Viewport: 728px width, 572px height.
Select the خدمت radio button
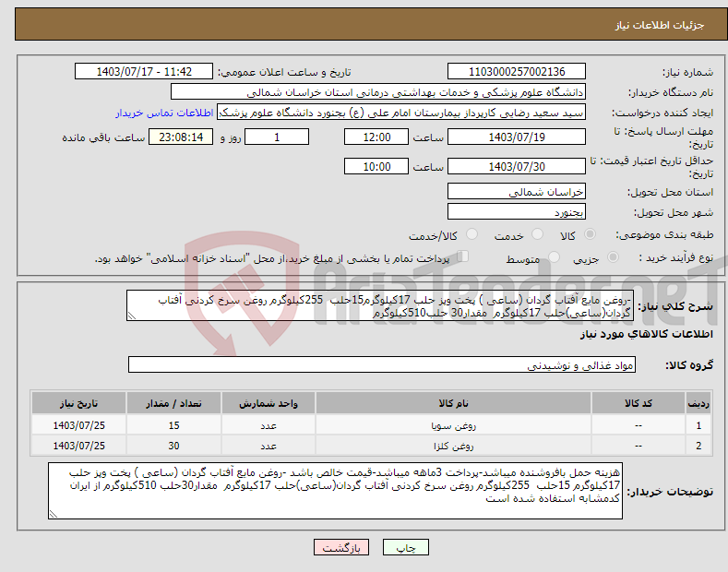(537, 234)
